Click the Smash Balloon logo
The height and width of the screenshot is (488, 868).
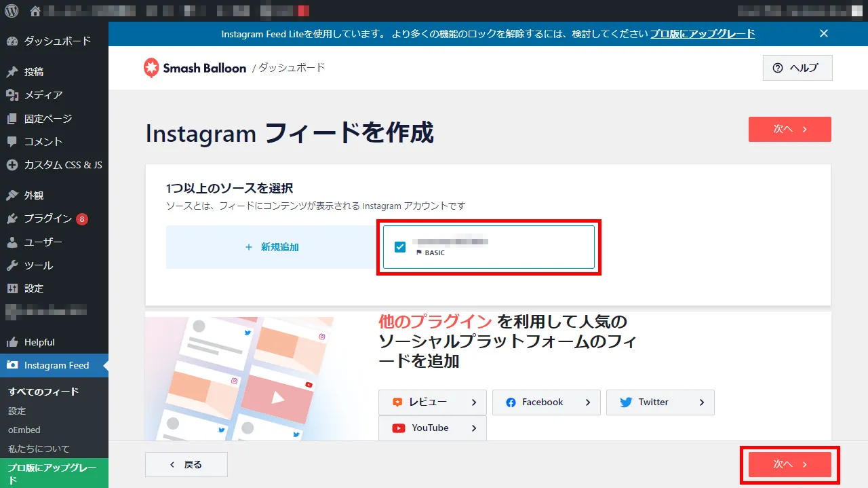195,68
